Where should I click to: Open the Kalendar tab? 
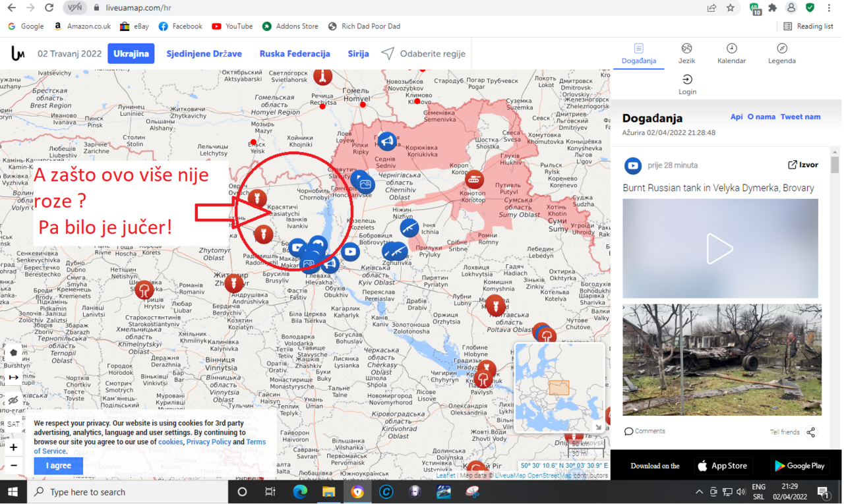pos(731,54)
